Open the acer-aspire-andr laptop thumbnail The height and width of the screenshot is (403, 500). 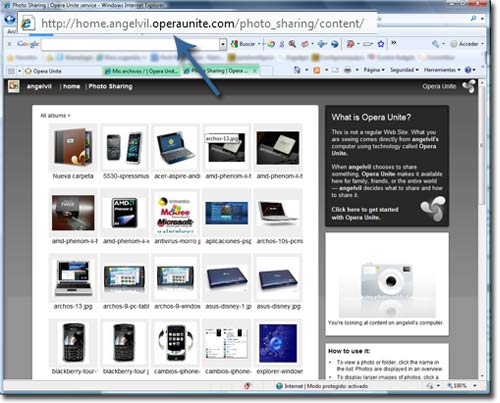[176, 148]
